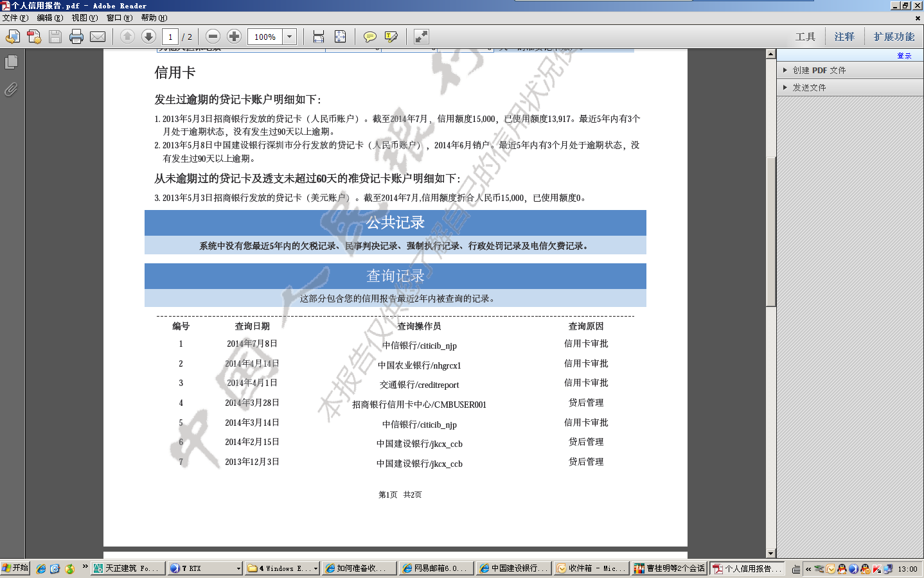
Task: Open the 注释 pane tab
Action: pos(844,37)
